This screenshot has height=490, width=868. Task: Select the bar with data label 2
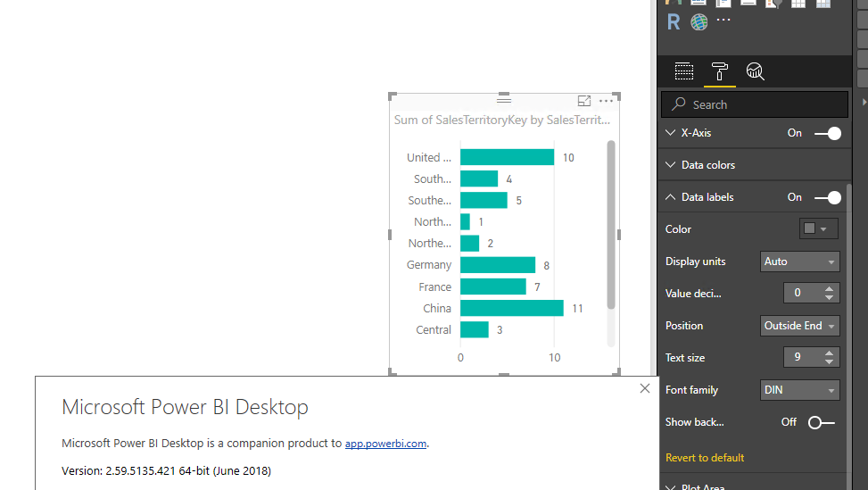[469, 244]
